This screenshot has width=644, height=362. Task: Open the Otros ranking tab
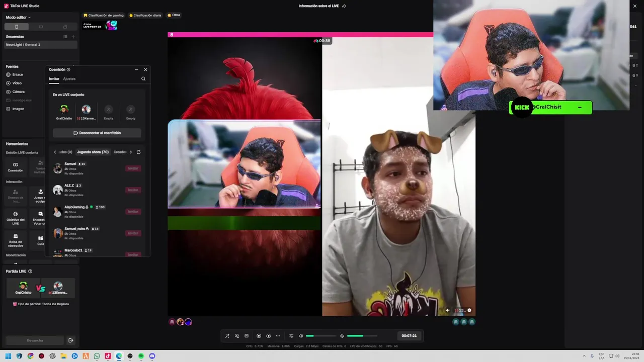click(174, 15)
